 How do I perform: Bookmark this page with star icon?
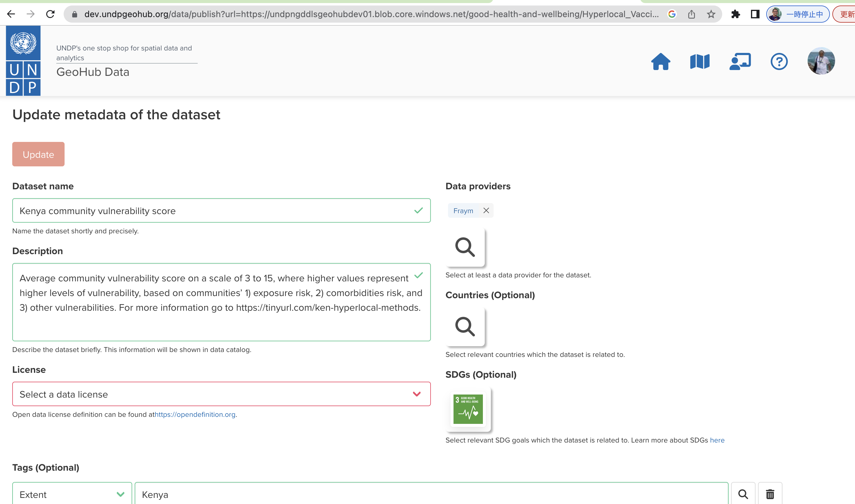pyautogui.click(x=711, y=14)
